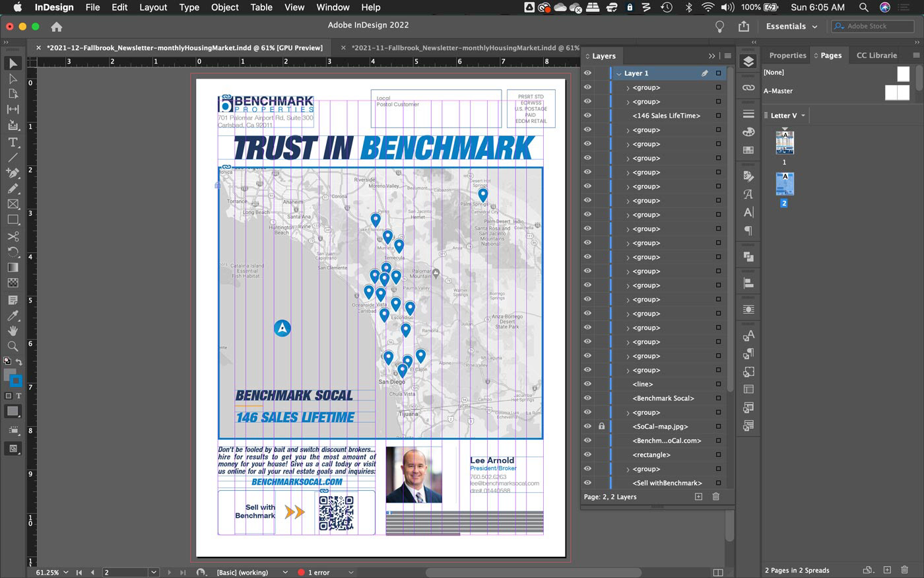924x578 pixels.
Task: Open the Text Wrap panel icon
Action: click(x=748, y=309)
